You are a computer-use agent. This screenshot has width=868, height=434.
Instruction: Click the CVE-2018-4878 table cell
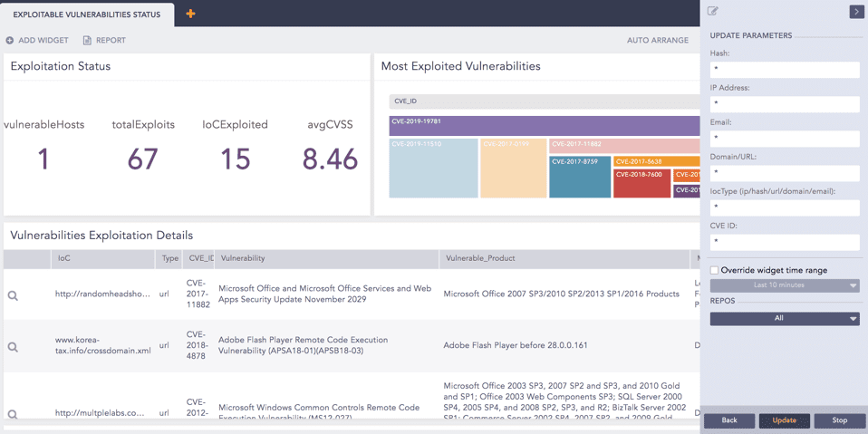197,345
